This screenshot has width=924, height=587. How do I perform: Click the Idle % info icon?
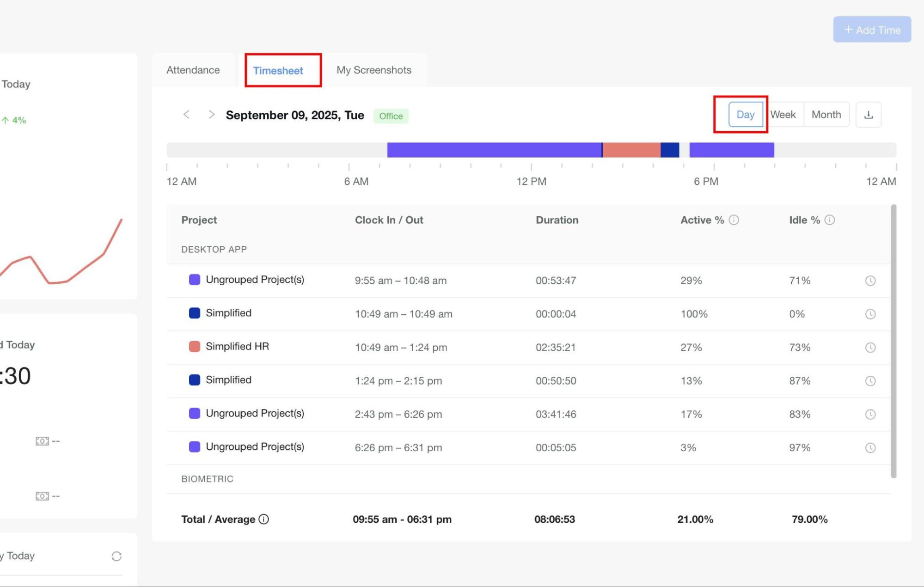tap(829, 220)
